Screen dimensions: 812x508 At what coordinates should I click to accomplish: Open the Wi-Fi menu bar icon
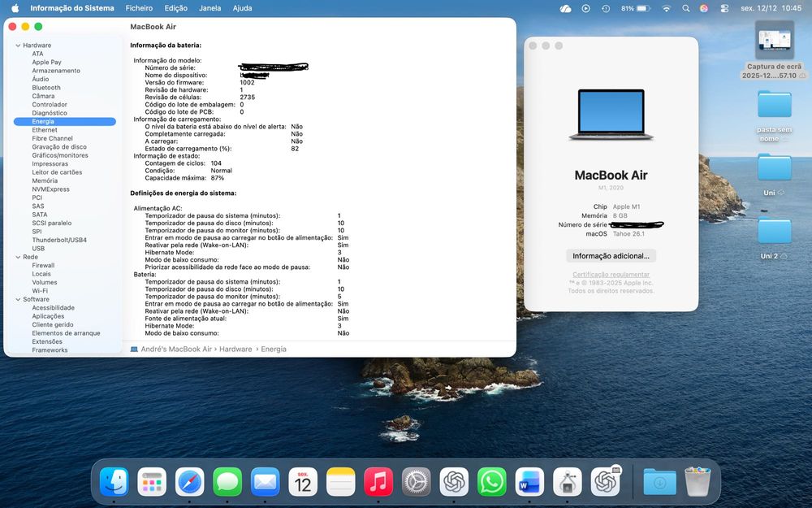coord(667,8)
